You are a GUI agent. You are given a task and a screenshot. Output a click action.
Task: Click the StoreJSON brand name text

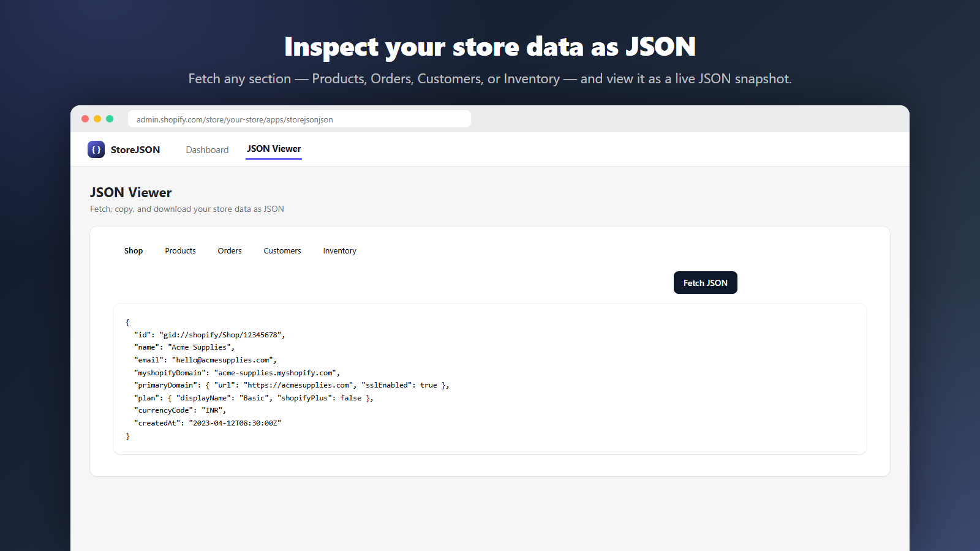pyautogui.click(x=135, y=150)
